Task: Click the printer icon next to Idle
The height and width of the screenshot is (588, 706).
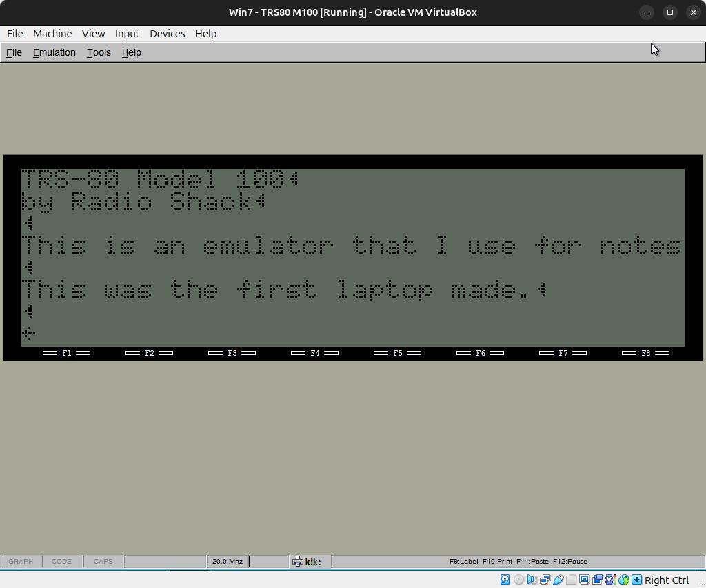Action: click(x=298, y=561)
